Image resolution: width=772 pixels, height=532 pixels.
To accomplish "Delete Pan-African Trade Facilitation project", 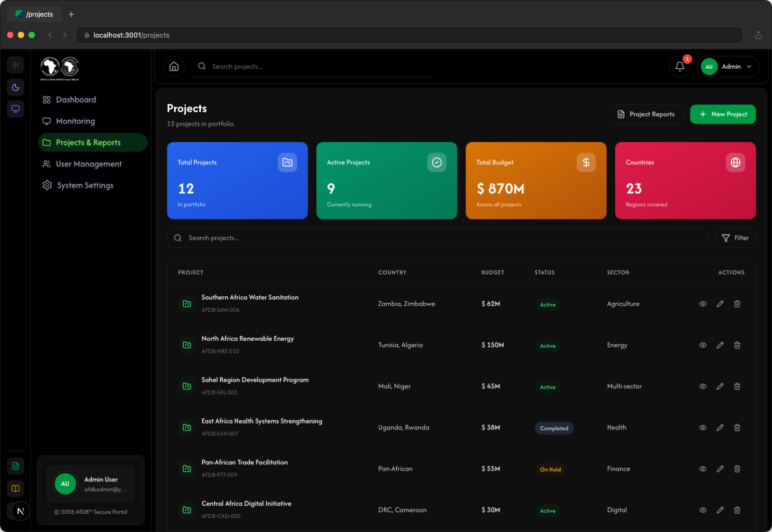I will tap(737, 469).
